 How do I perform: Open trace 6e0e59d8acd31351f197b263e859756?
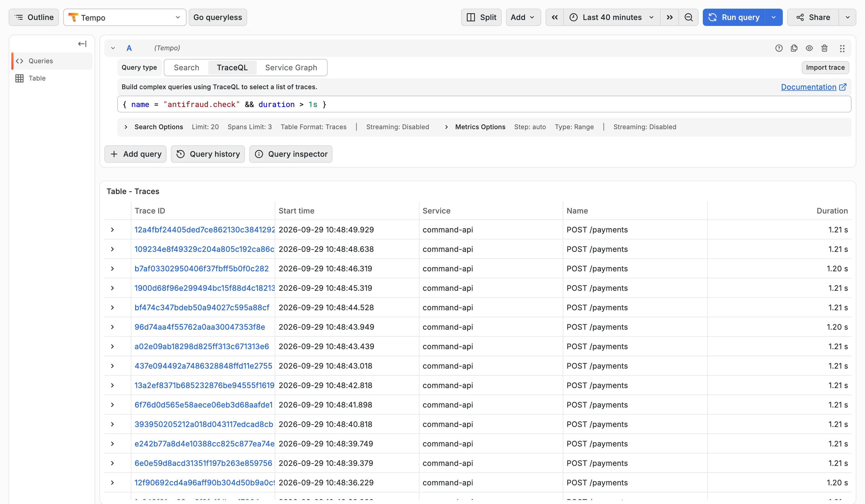coord(203,463)
